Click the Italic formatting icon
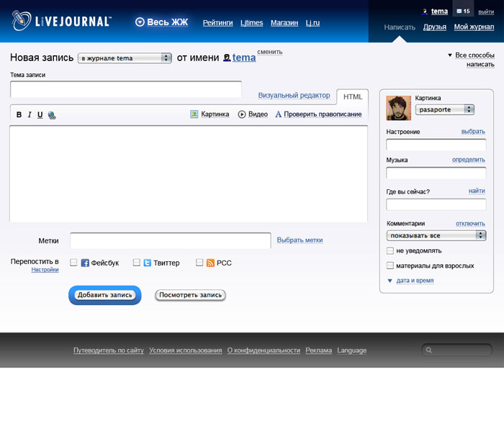The width and height of the screenshot is (504, 439). (30, 114)
